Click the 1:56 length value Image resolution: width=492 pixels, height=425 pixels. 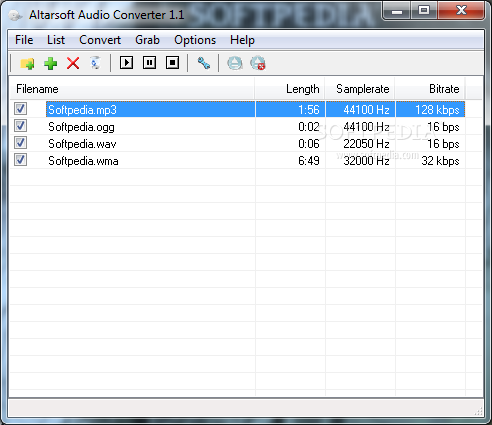coord(309,110)
